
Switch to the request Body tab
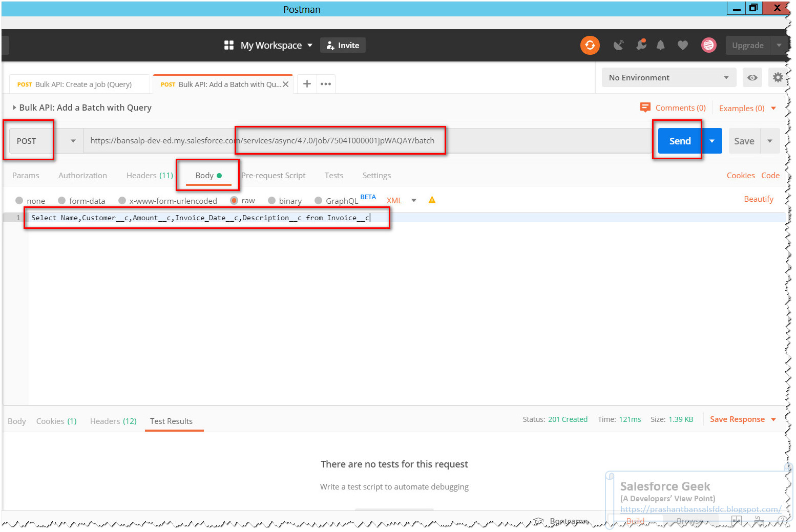(208, 175)
